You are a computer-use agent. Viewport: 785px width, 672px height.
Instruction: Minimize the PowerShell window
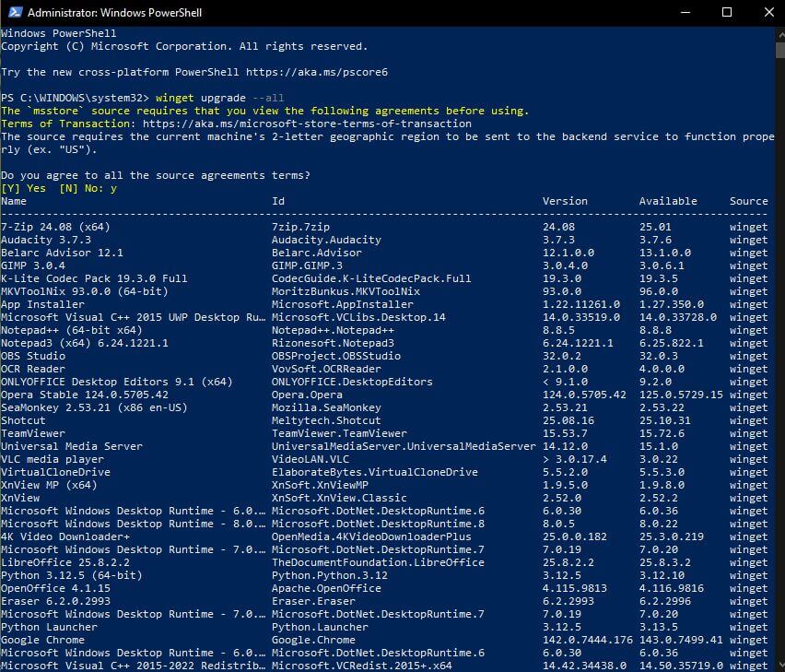(683, 13)
